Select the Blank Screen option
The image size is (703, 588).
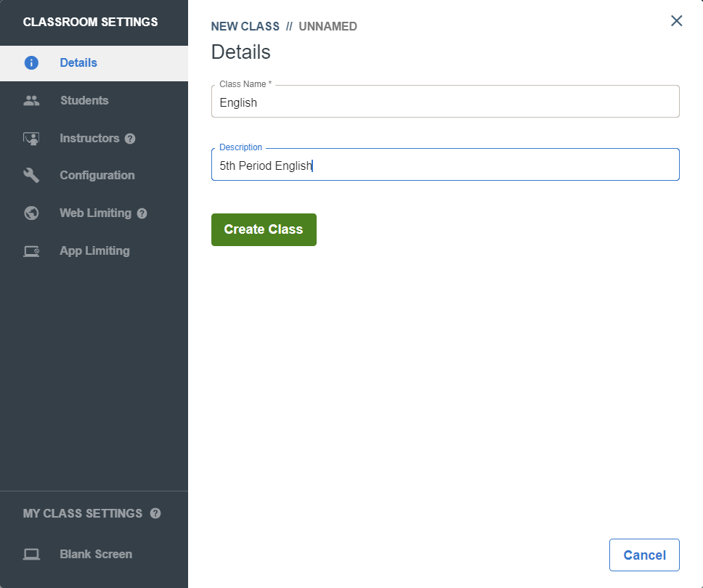point(94,555)
